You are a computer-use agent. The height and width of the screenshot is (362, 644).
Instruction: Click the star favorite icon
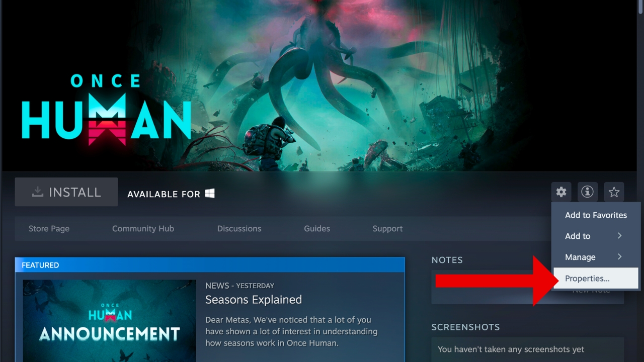pos(614,192)
